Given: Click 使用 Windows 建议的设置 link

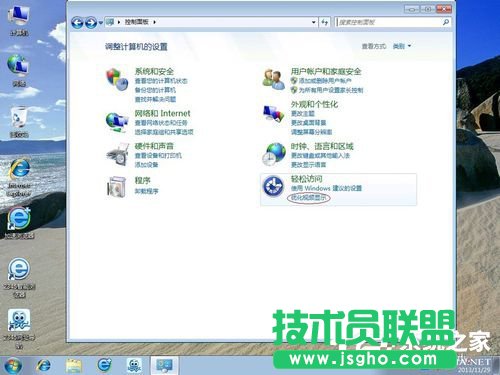Looking at the screenshot, I should (x=326, y=188).
